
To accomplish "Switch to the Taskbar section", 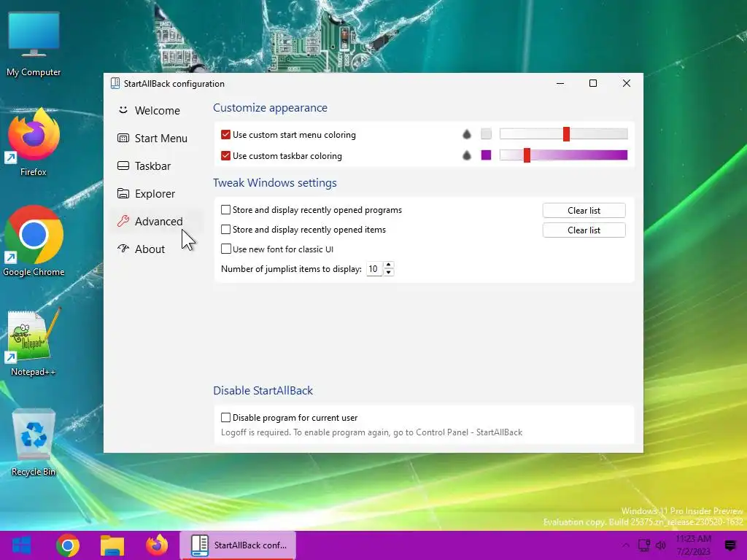I will [158, 166].
